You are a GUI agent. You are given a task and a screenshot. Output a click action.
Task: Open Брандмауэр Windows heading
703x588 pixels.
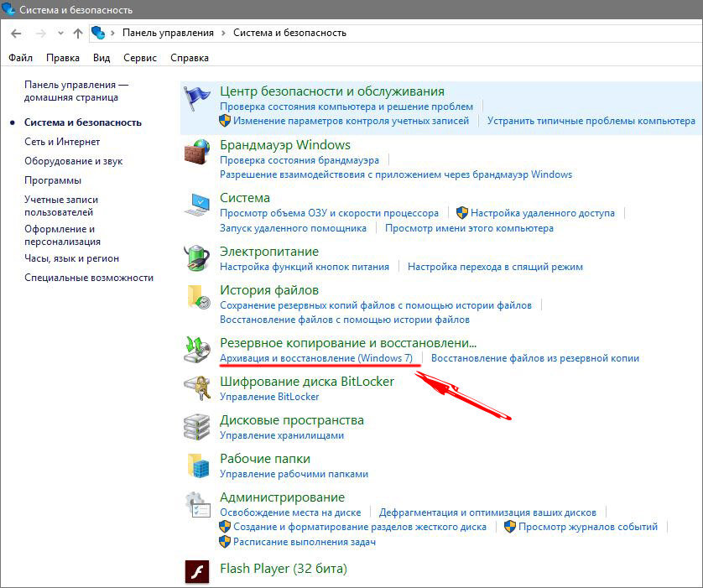[x=285, y=145]
